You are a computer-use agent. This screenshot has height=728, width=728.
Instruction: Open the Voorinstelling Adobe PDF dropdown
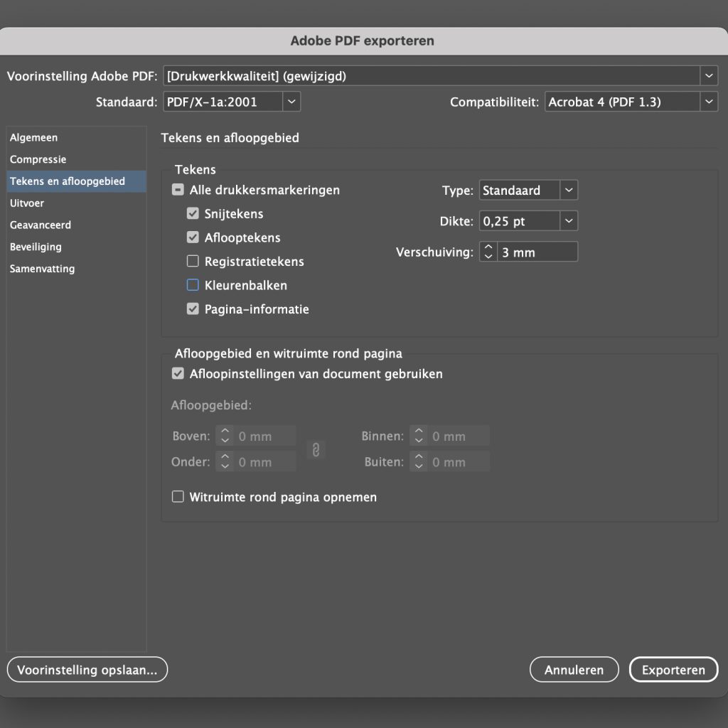pyautogui.click(x=709, y=75)
